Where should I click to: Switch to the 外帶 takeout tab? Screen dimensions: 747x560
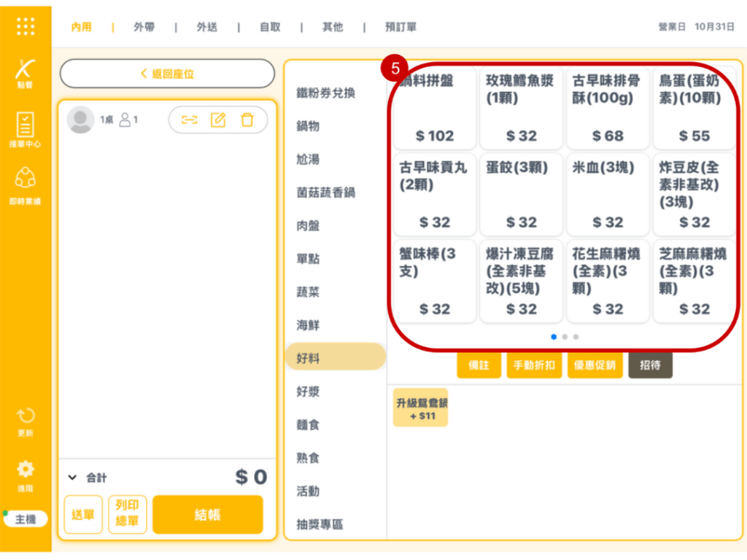[x=144, y=27]
